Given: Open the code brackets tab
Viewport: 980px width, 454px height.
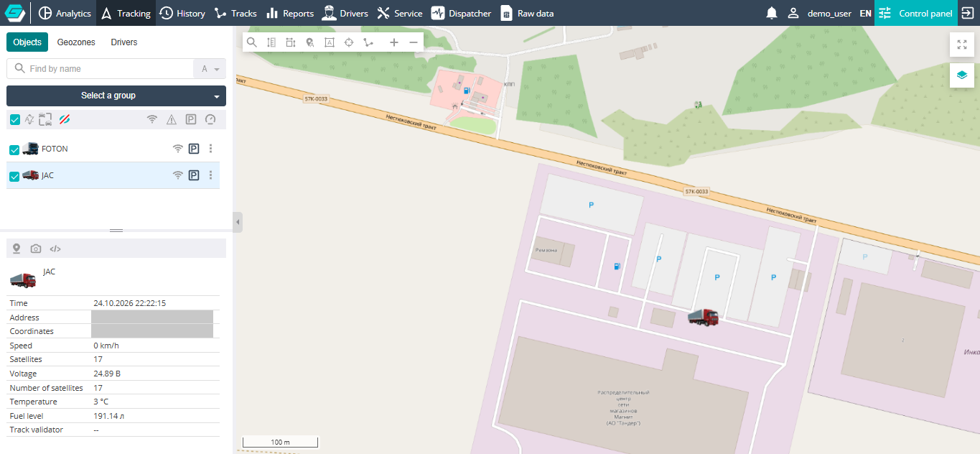Looking at the screenshot, I should point(55,249).
